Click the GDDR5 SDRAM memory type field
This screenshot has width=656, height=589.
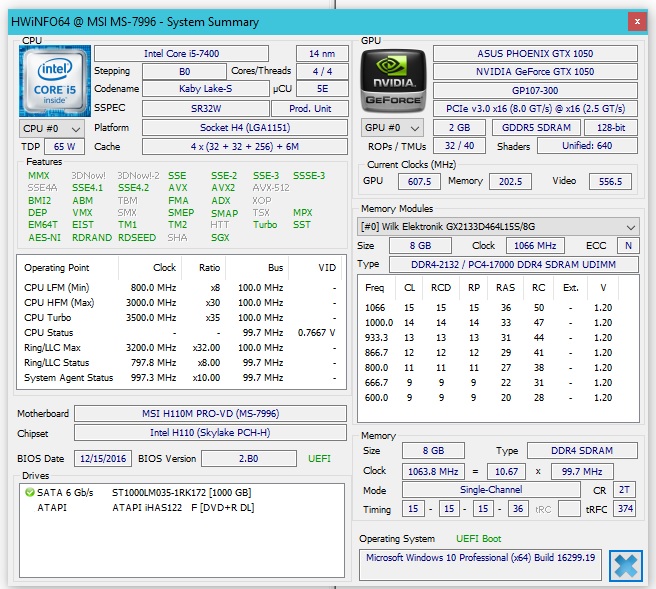[x=536, y=128]
